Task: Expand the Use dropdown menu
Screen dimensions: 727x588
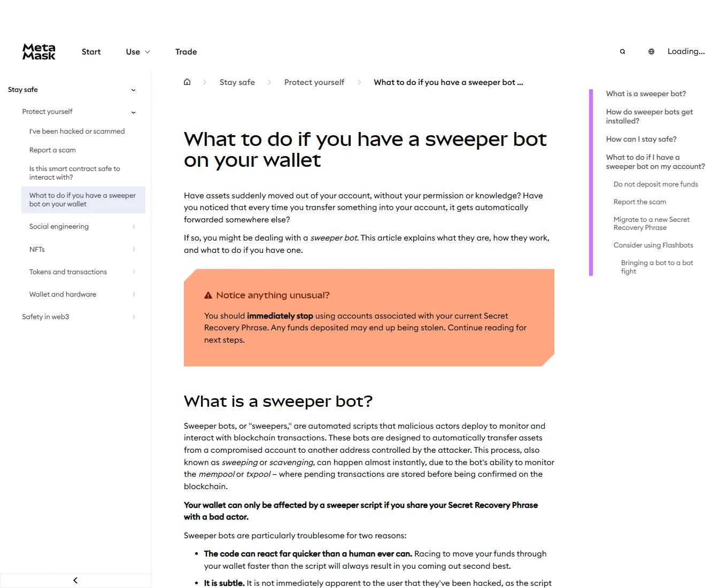Action: [138, 52]
